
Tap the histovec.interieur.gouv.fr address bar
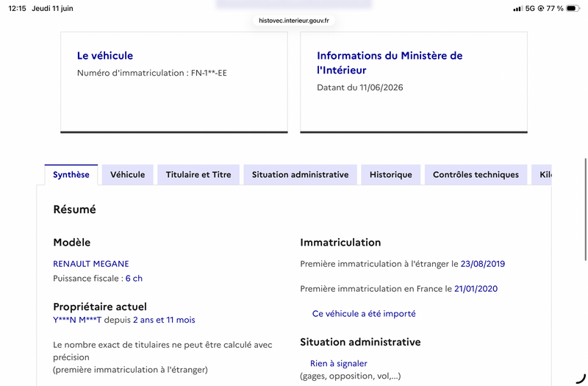293,21
